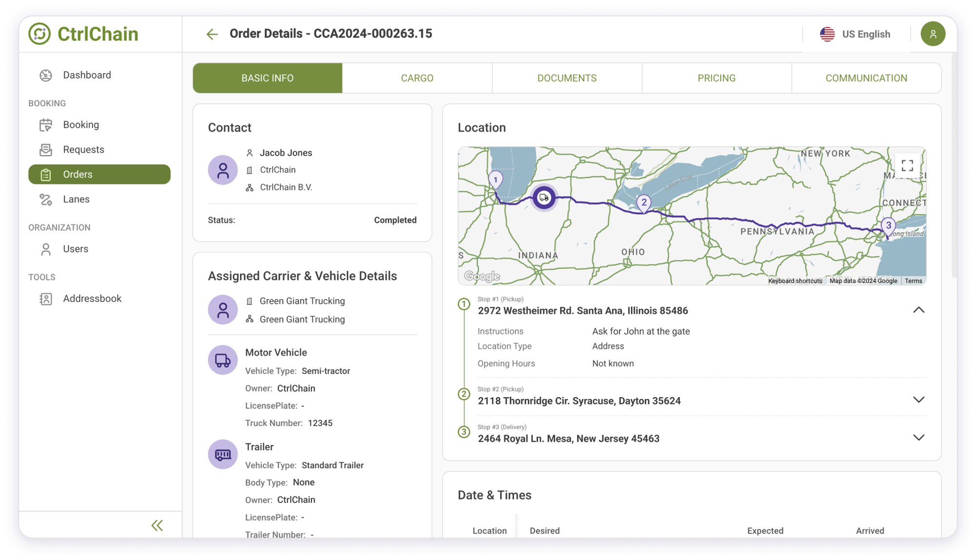
Task: Open the COMMUNICATION tab
Action: [x=866, y=78]
